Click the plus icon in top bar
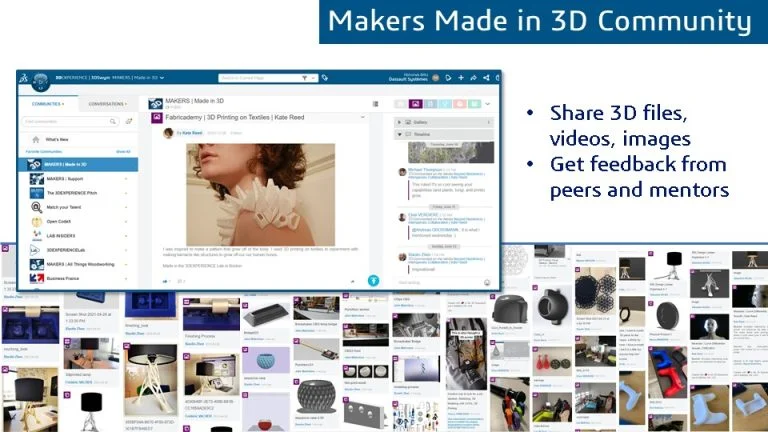The image size is (768, 432). pos(460,77)
